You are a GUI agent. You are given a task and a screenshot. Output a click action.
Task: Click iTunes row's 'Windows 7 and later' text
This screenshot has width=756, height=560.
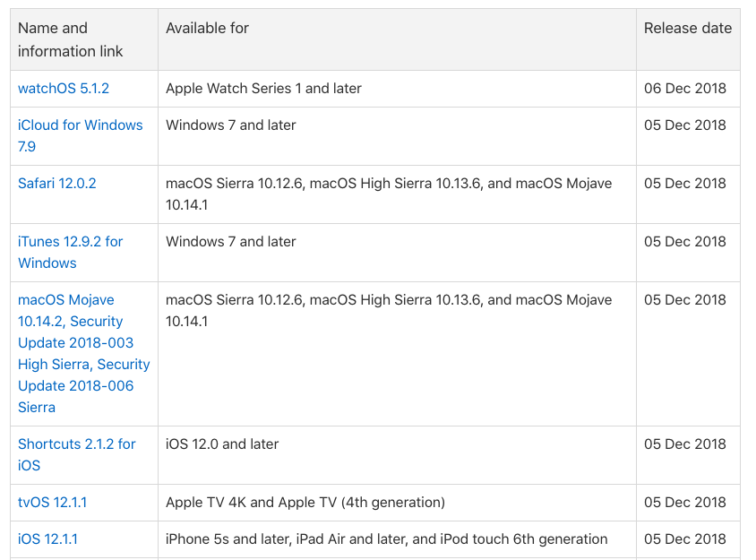click(231, 241)
